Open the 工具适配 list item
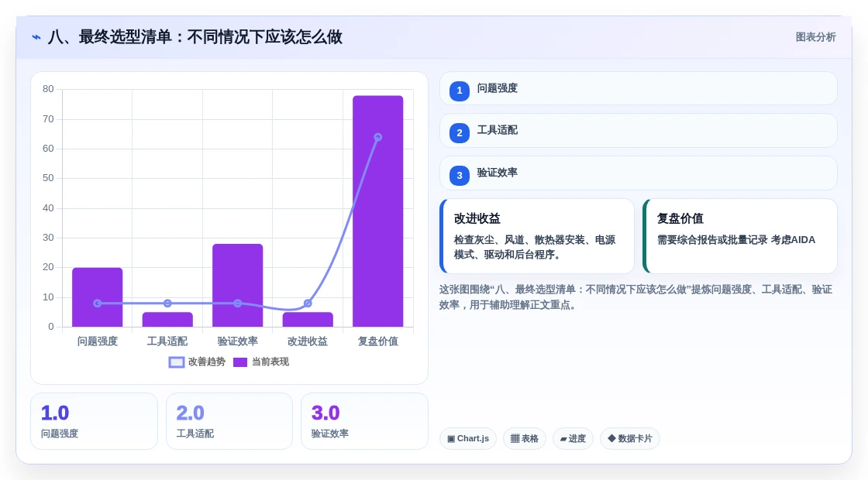The height and width of the screenshot is (480, 868). [x=639, y=131]
